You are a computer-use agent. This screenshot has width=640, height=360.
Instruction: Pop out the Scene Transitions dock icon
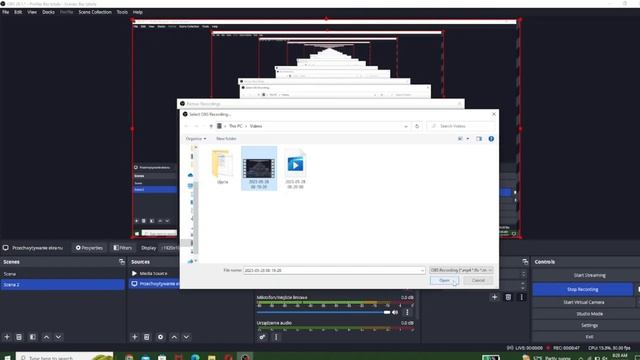pyautogui.click(x=525, y=262)
